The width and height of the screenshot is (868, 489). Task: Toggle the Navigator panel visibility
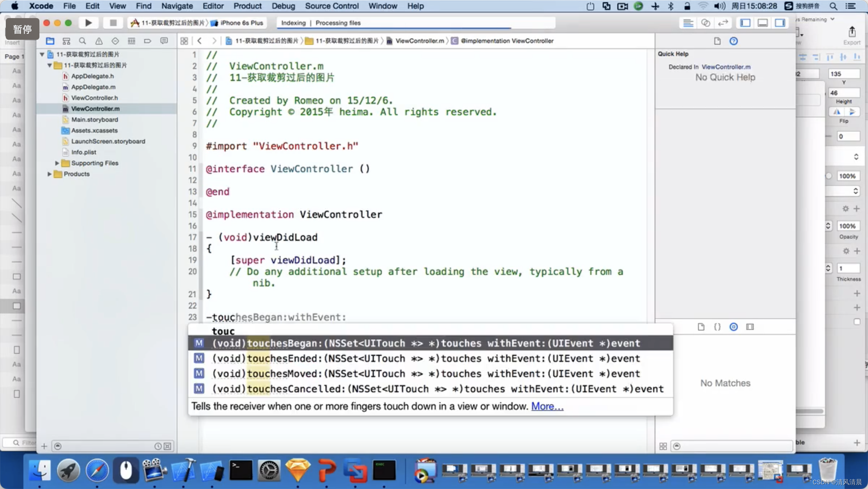(x=745, y=23)
